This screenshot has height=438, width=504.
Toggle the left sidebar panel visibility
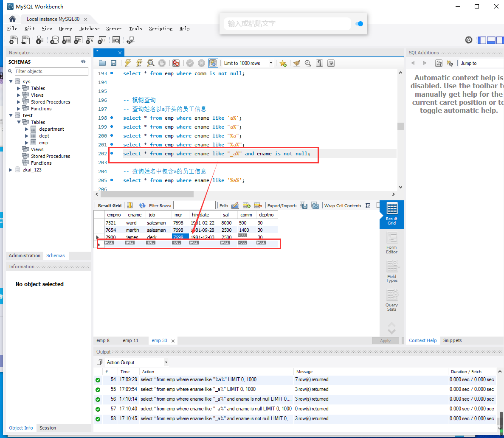[x=482, y=40]
